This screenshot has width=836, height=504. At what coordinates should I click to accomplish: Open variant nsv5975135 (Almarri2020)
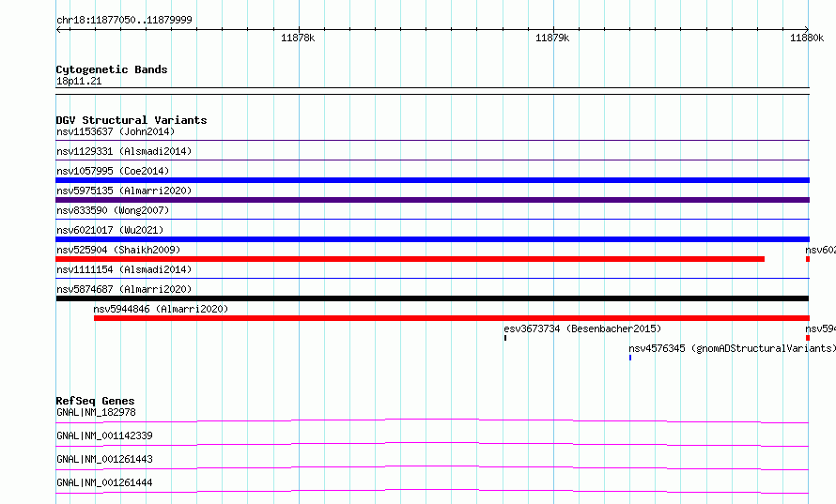tap(124, 191)
